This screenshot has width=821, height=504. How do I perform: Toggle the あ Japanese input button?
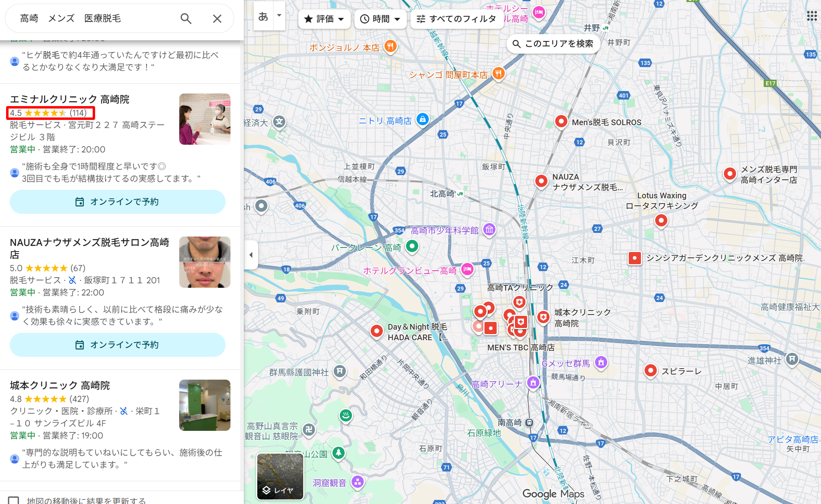pos(263,17)
